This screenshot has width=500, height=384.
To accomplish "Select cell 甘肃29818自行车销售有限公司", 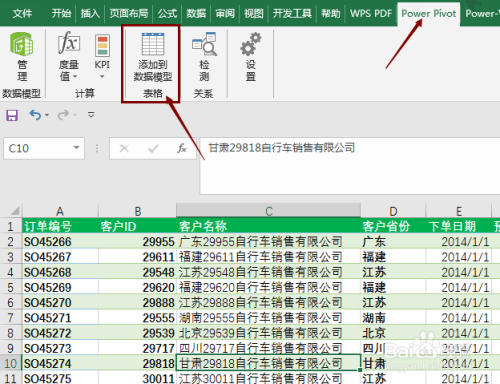I will click(269, 363).
